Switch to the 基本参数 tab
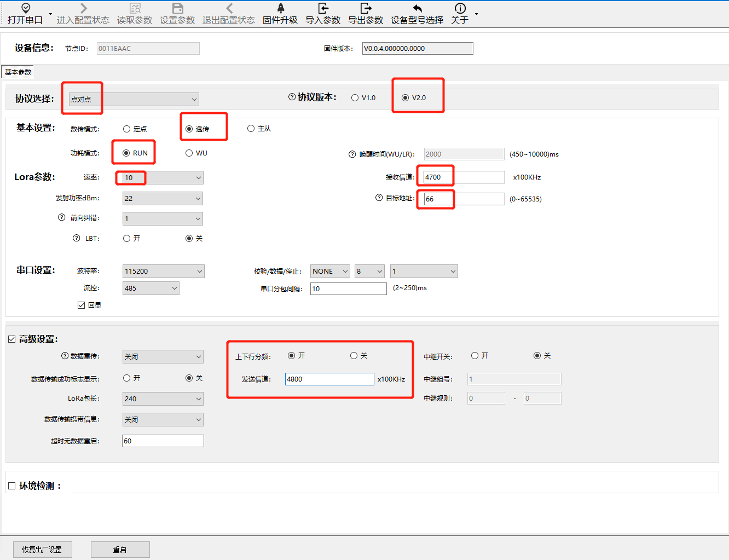 [18, 72]
